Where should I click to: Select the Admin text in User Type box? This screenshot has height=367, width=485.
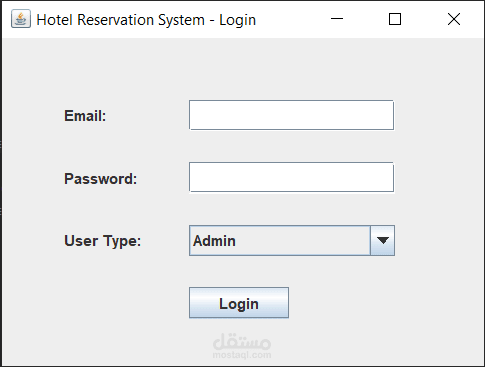214,241
